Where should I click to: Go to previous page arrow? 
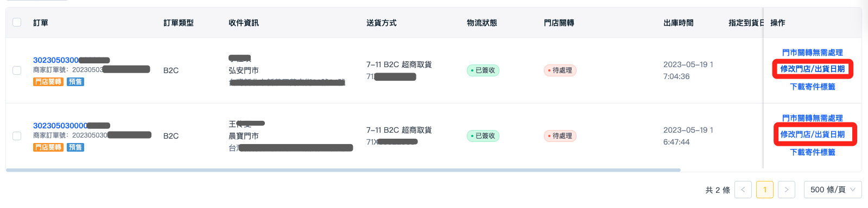coord(743,190)
